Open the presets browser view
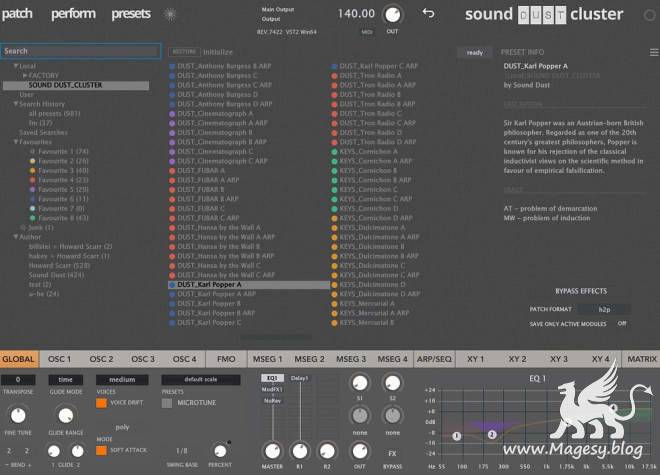Image resolution: width=660 pixels, height=475 pixels. click(131, 14)
